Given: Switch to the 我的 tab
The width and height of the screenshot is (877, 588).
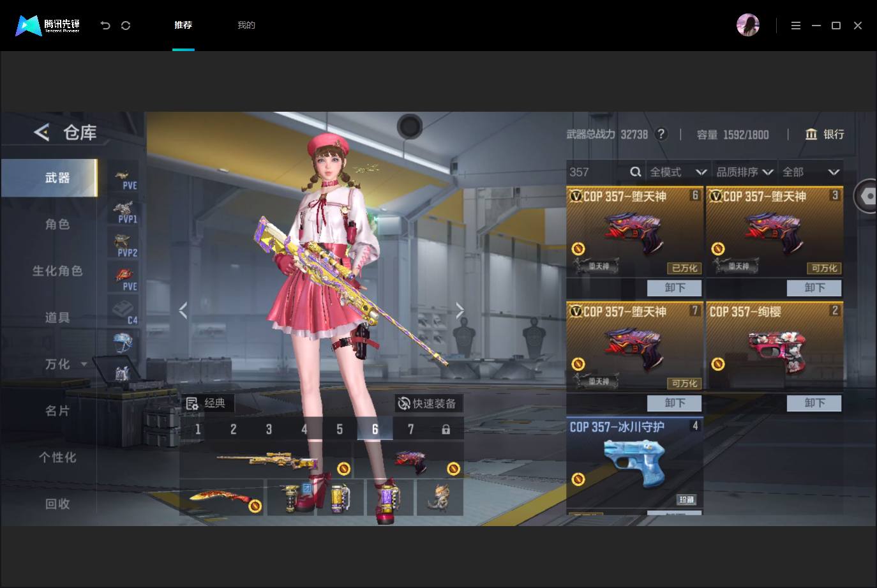Looking at the screenshot, I should tap(246, 26).
